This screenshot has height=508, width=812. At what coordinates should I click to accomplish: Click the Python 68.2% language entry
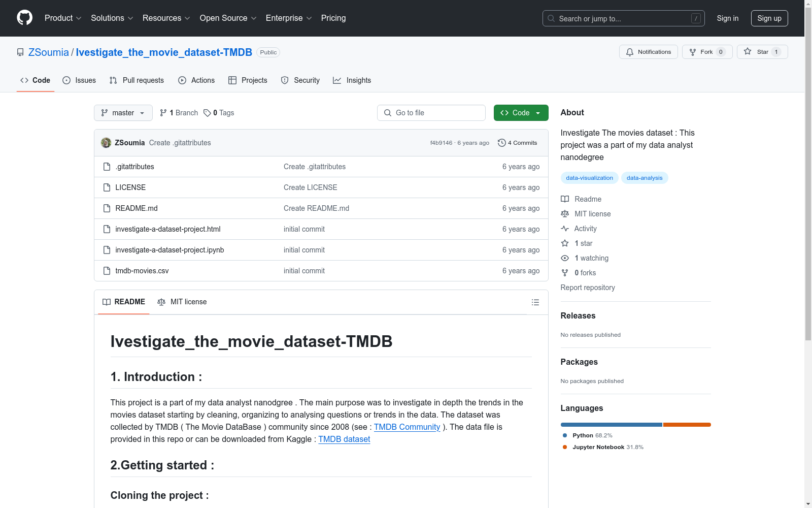[588, 435]
